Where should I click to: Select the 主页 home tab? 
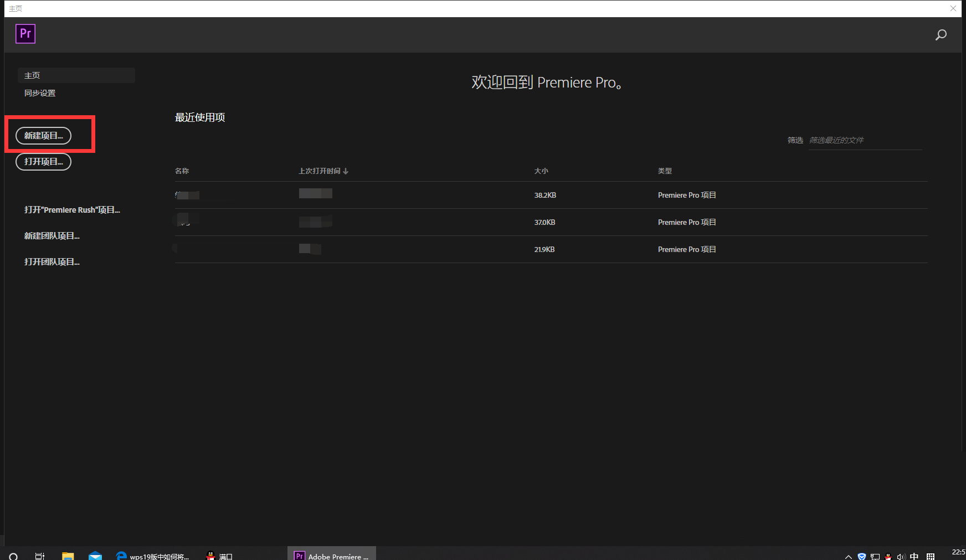click(76, 75)
